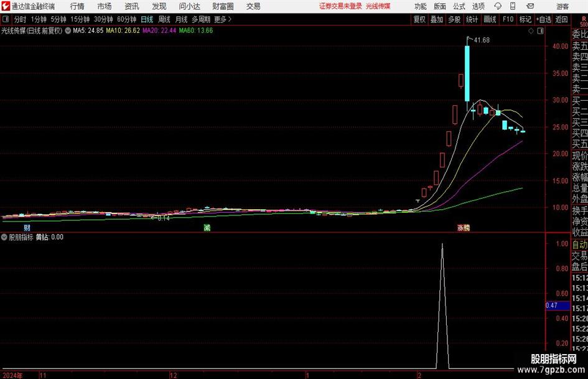588x379 pixels.
Task: Switch to 15分钟 period
Action: (x=80, y=19)
